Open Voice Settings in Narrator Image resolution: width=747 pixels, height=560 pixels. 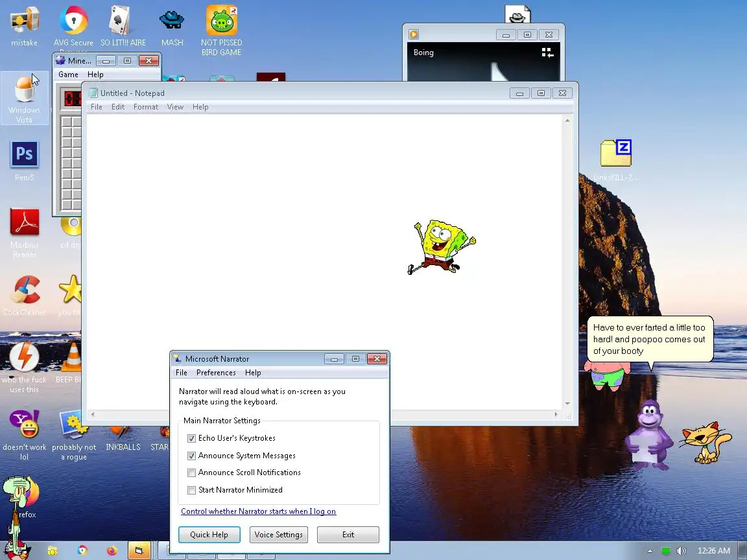click(x=279, y=534)
